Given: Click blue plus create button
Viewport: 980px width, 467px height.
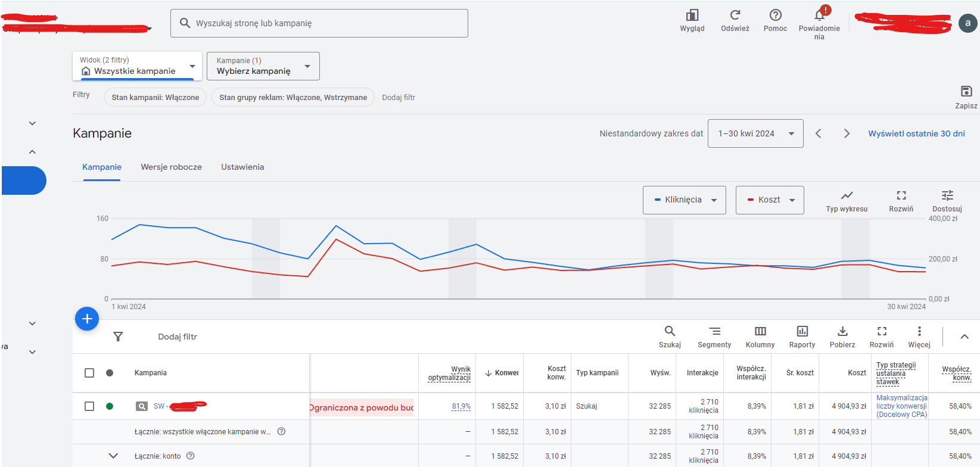Looking at the screenshot, I should (x=87, y=319).
